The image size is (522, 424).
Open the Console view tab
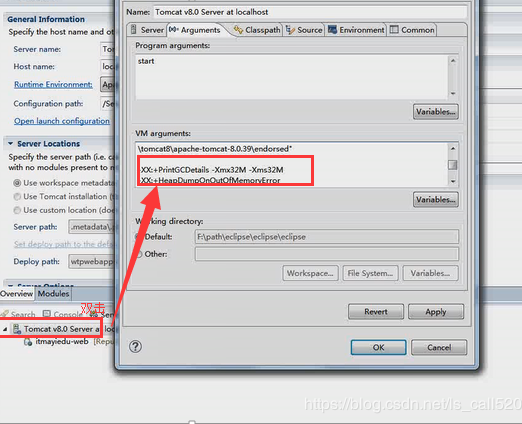click(x=63, y=314)
